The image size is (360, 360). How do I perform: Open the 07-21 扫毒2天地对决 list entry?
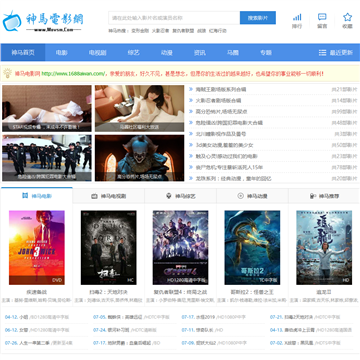tap(306, 317)
